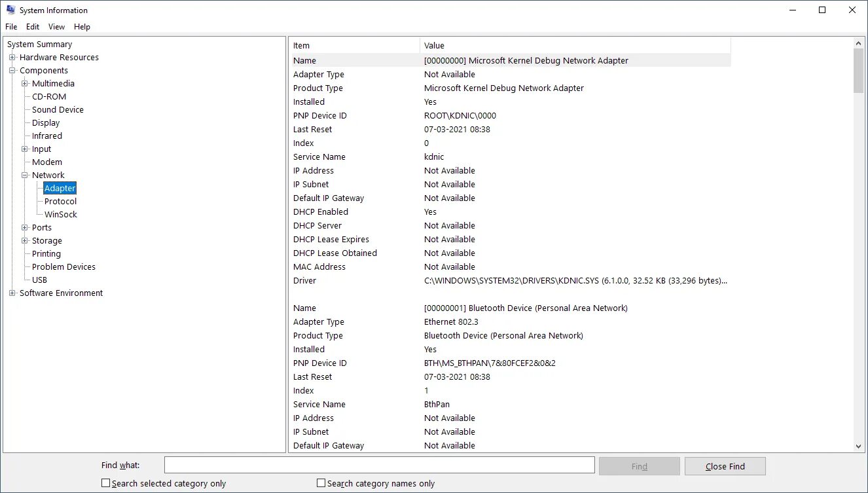The width and height of the screenshot is (868, 493).
Task: Click the details pane scroll down arrow
Action: pos(859,447)
